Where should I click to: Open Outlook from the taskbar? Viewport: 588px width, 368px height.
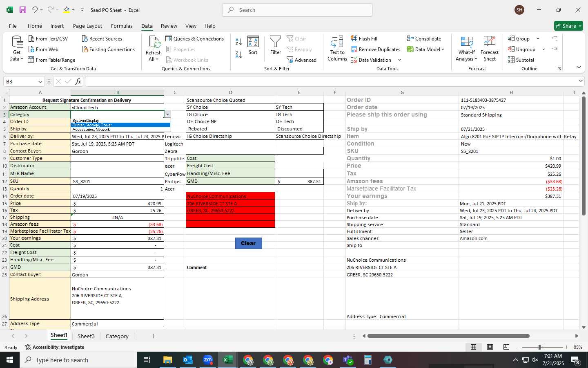click(x=188, y=360)
